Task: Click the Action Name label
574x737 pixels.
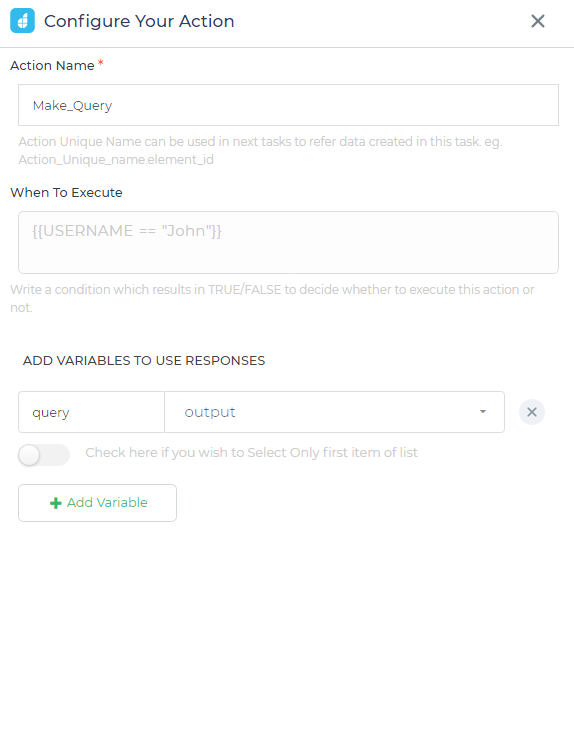Action: pyautogui.click(x=52, y=65)
